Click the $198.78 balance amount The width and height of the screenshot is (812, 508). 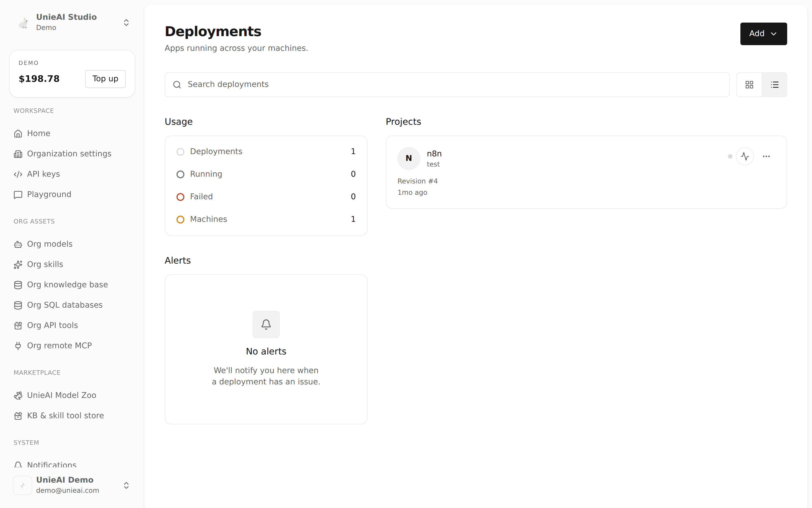39,79
